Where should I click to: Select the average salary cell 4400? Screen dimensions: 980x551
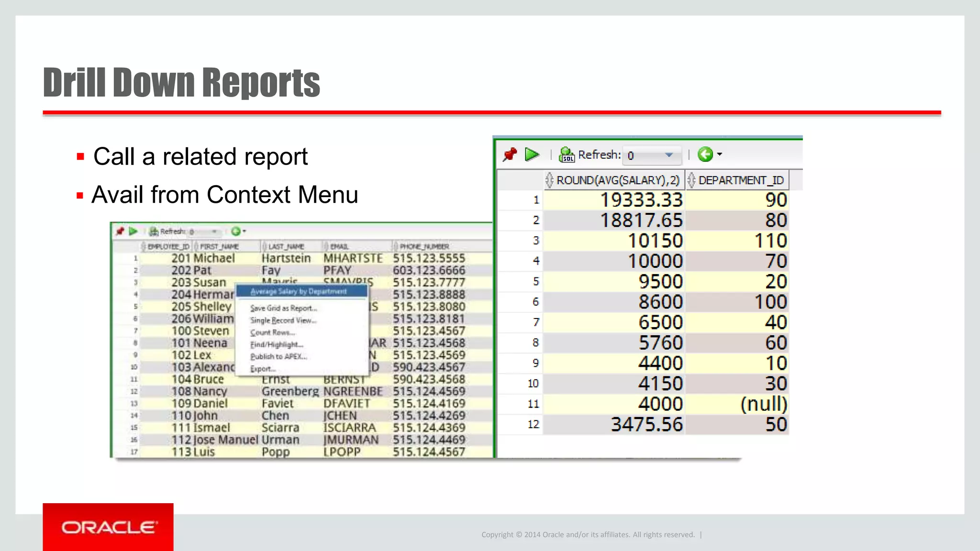coord(614,364)
